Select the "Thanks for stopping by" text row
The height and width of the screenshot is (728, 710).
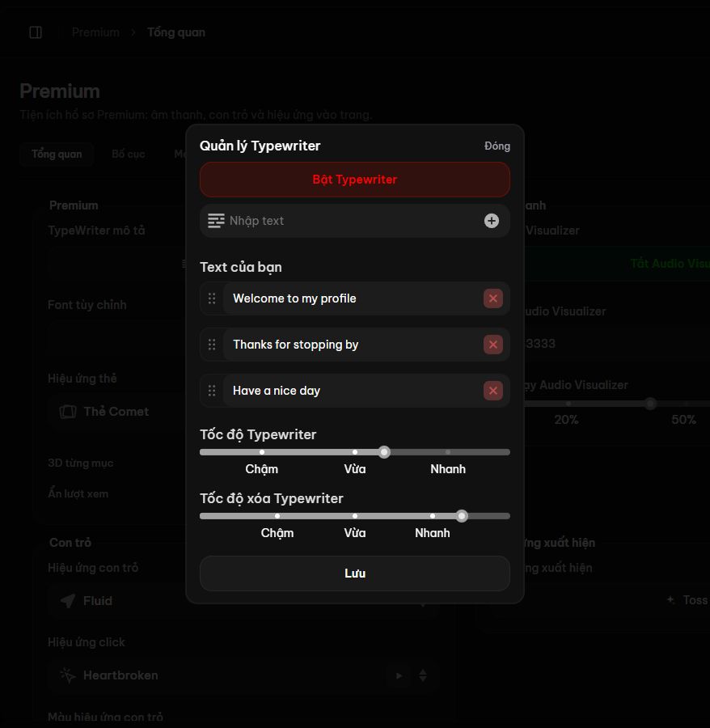pyautogui.click(x=355, y=345)
